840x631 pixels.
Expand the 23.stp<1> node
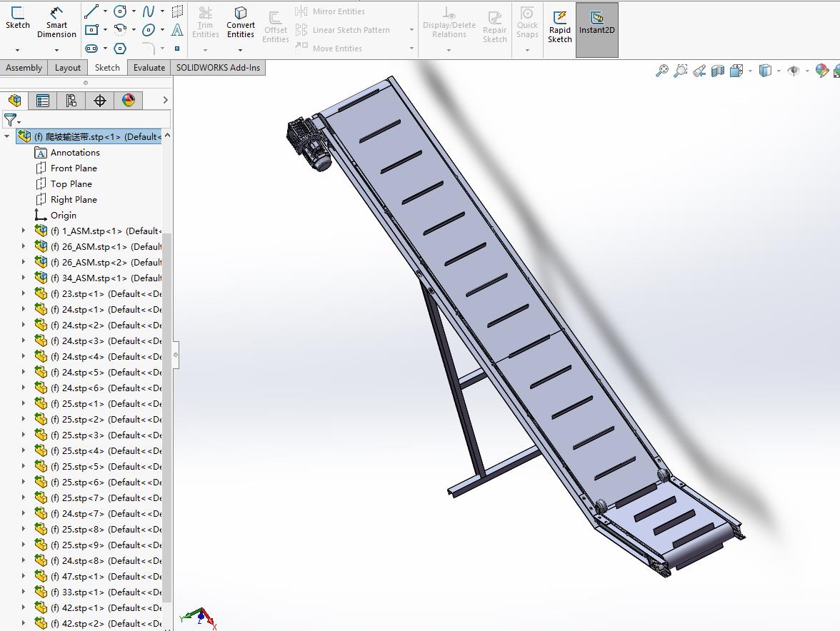[x=23, y=293]
